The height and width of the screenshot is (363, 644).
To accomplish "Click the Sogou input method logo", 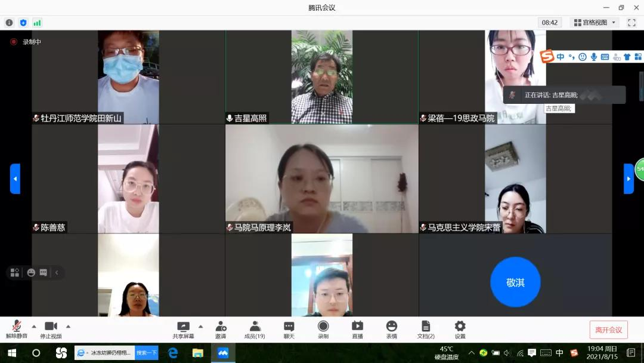I will [x=547, y=56].
